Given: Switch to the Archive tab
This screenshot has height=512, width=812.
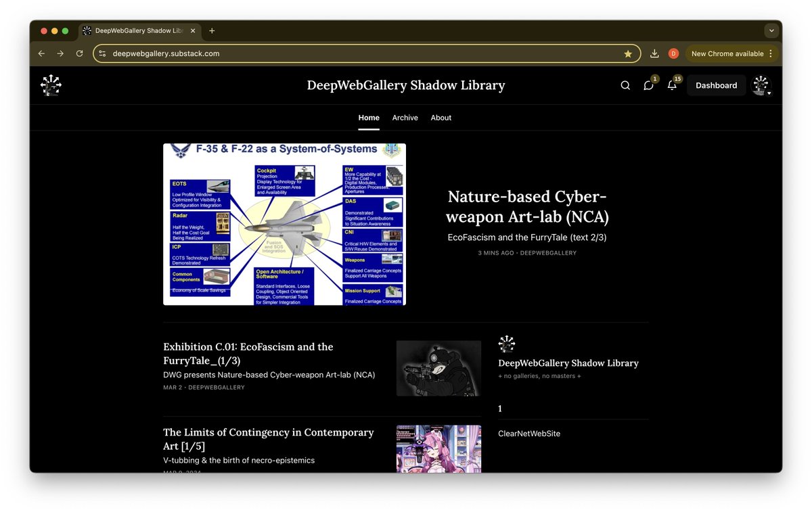Looking at the screenshot, I should [405, 118].
